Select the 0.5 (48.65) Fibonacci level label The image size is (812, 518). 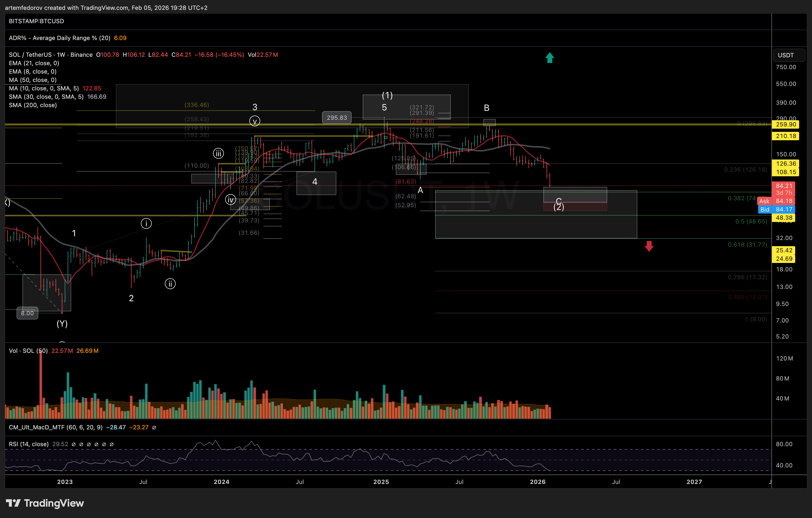pyautogui.click(x=751, y=221)
